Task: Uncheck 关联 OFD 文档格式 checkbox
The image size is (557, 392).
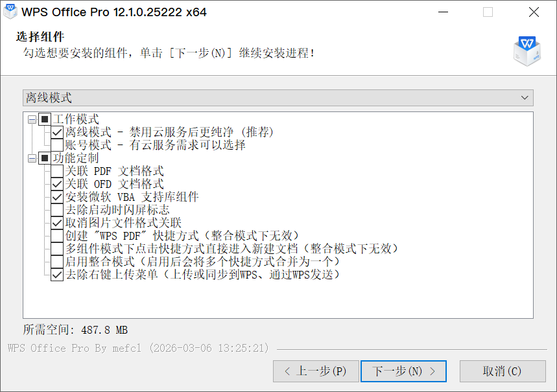Action: pos(57,184)
